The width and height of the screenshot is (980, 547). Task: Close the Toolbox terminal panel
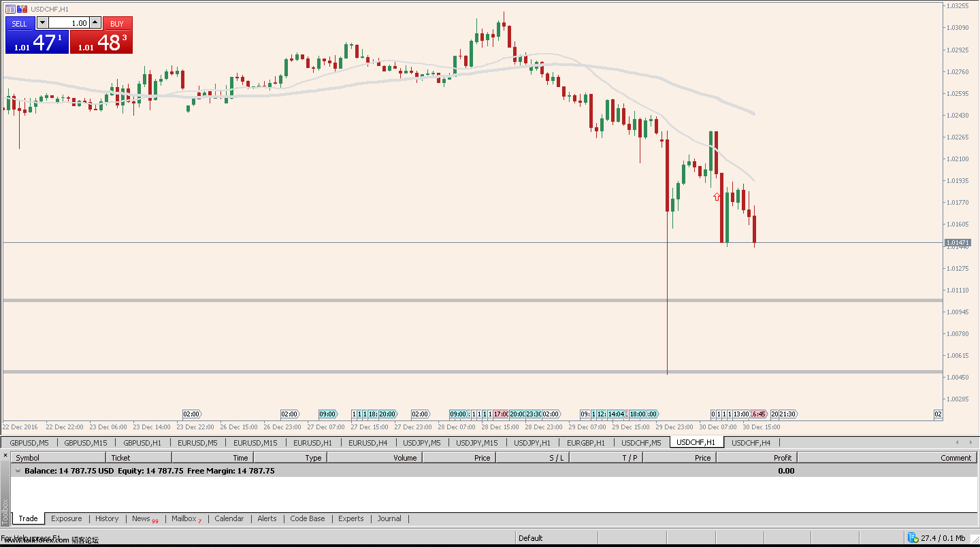click(x=5, y=455)
